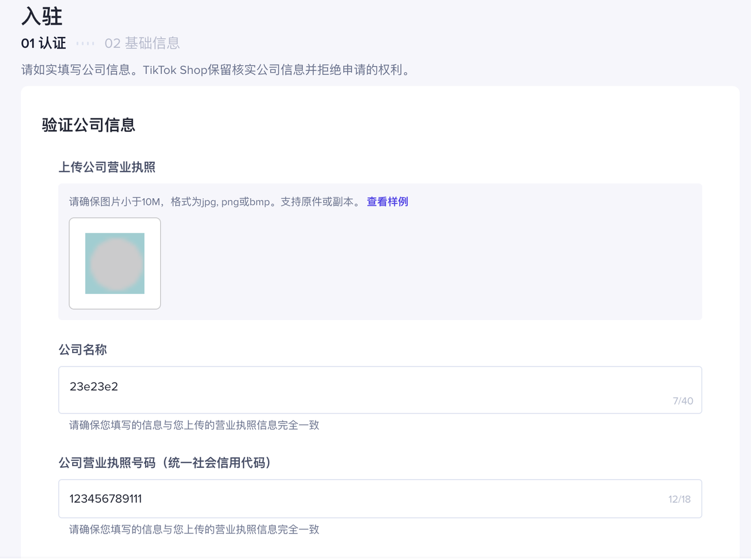Select the 01 认证 step tab
751x560 pixels.
click(43, 43)
